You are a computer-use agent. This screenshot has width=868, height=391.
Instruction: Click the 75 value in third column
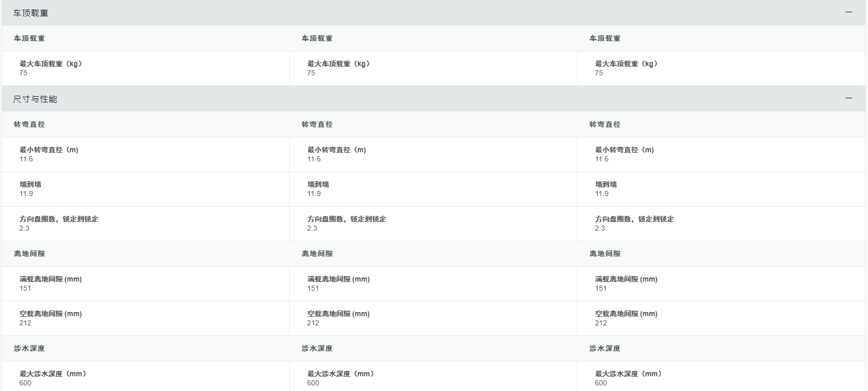point(599,73)
